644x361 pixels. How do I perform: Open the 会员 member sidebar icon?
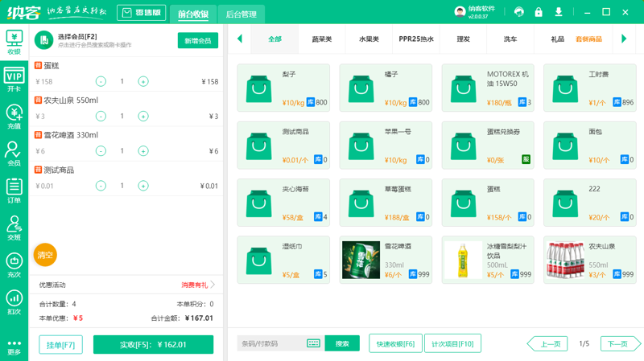[14, 154]
